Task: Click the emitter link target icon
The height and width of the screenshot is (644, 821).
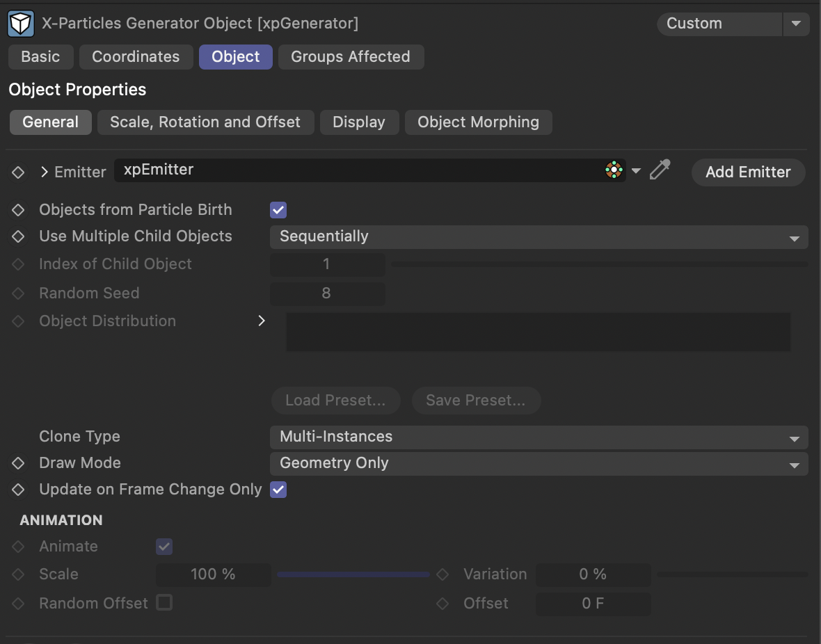Action: [x=614, y=170]
